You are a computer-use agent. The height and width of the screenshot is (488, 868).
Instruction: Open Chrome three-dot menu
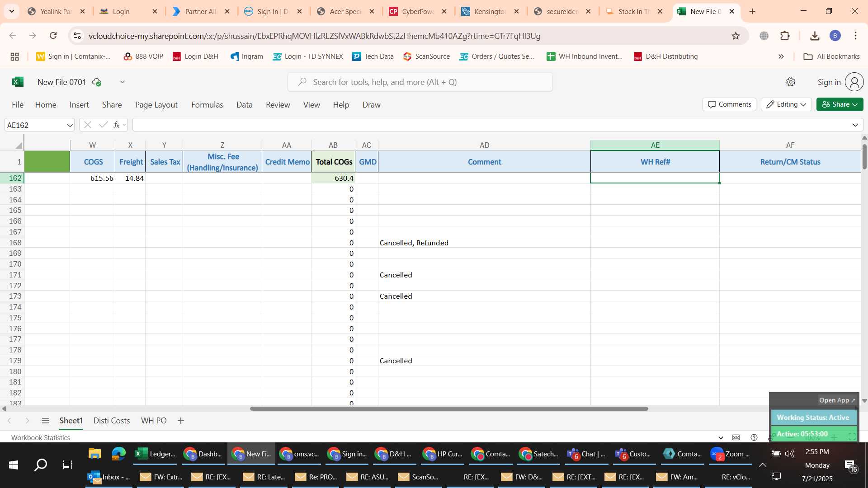click(x=855, y=36)
